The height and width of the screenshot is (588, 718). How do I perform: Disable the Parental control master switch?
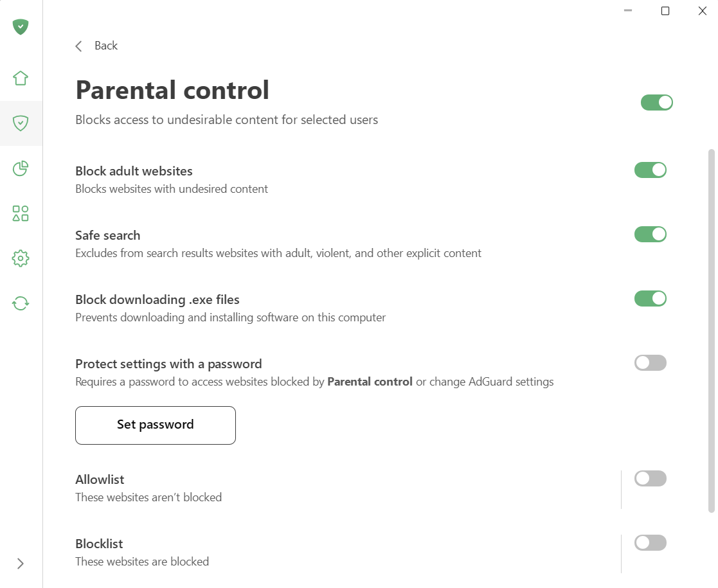point(656,102)
